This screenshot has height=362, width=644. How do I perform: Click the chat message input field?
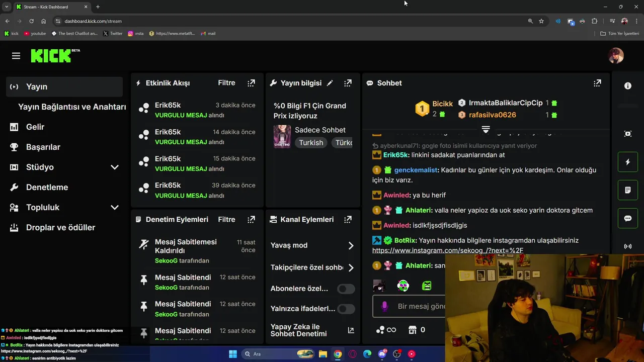coord(409,306)
